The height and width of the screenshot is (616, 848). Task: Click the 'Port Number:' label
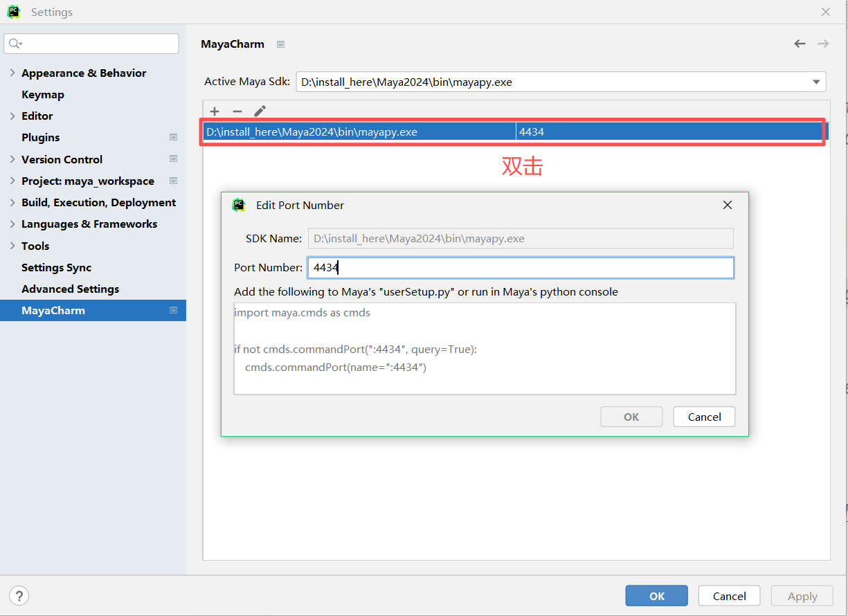[x=268, y=268]
